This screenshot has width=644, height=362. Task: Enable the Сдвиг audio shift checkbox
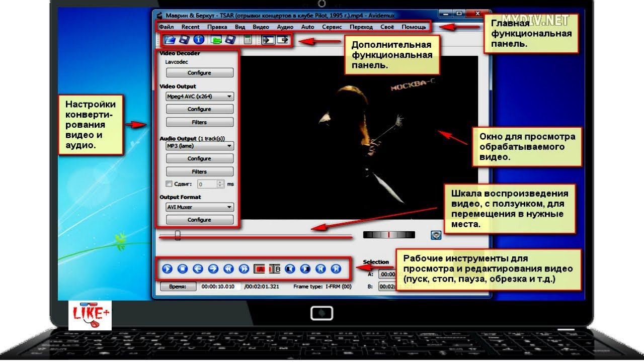pyautogui.click(x=169, y=184)
